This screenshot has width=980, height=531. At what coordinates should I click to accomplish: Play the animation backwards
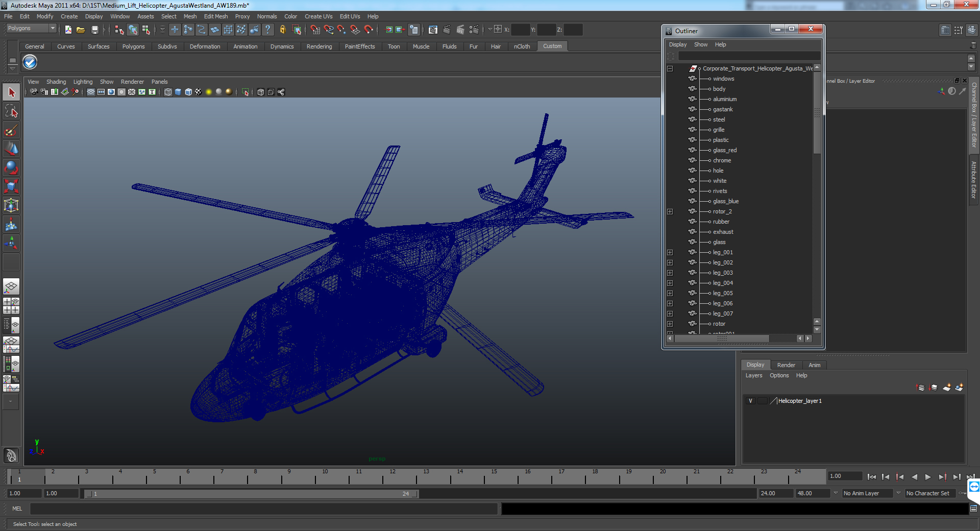pos(914,477)
